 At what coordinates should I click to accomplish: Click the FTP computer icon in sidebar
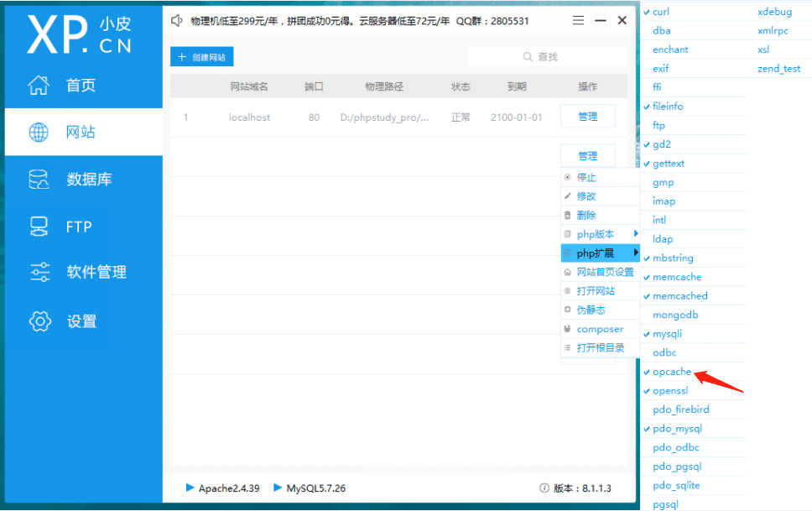pos(39,227)
